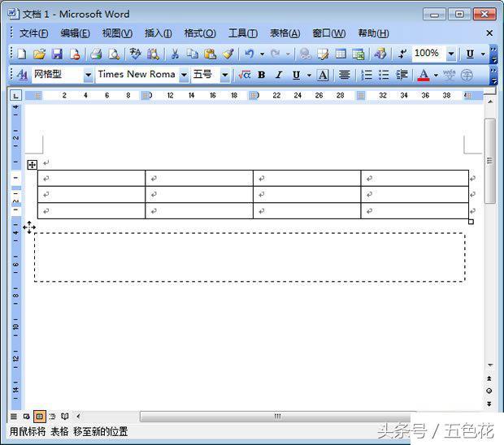Select the Cut scissors icon

tap(174, 54)
